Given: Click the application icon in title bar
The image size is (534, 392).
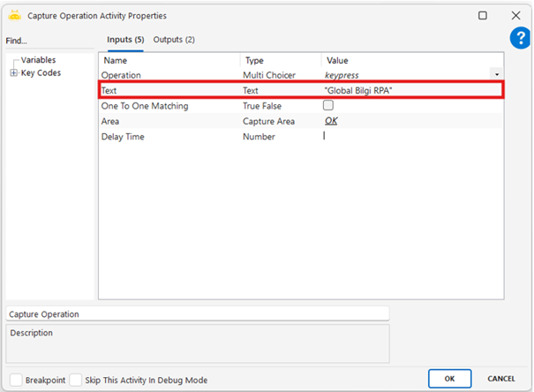Looking at the screenshot, I should point(15,15).
